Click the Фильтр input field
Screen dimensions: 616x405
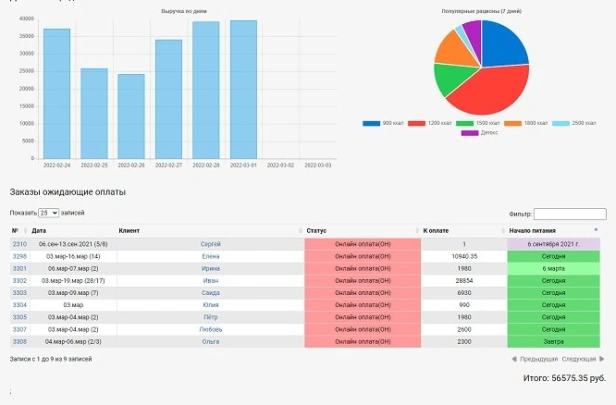[x=570, y=214]
